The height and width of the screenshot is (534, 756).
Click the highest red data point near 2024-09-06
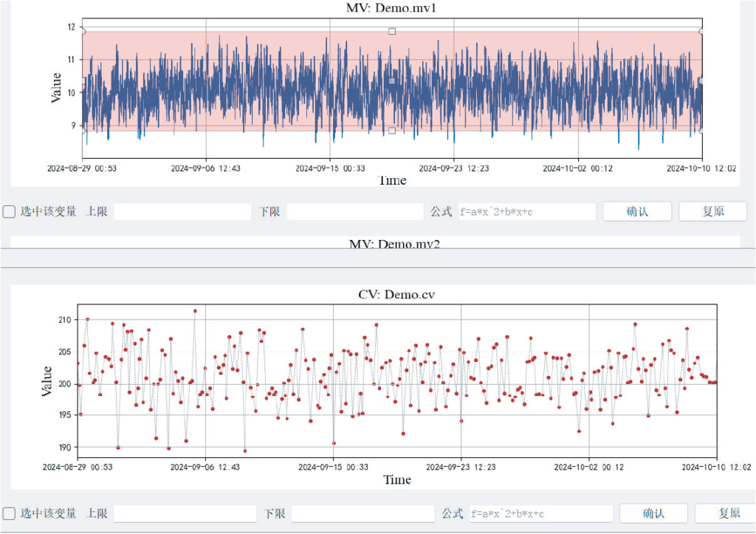click(x=195, y=311)
